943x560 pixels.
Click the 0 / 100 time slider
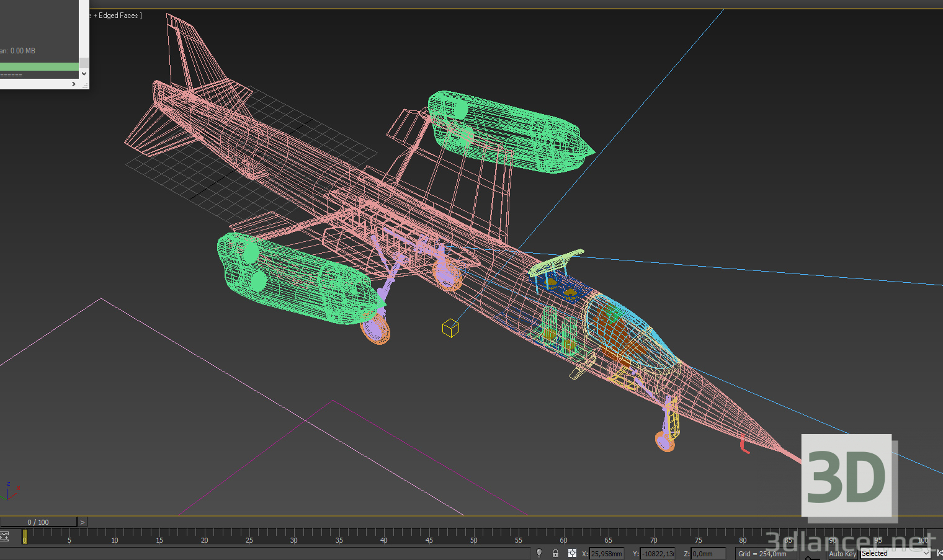[38, 522]
